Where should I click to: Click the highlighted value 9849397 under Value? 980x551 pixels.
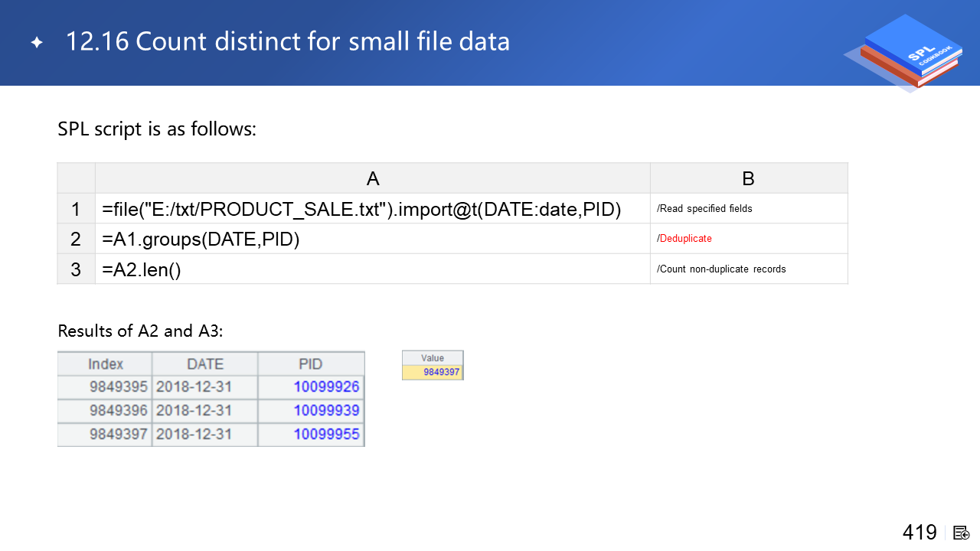point(441,373)
